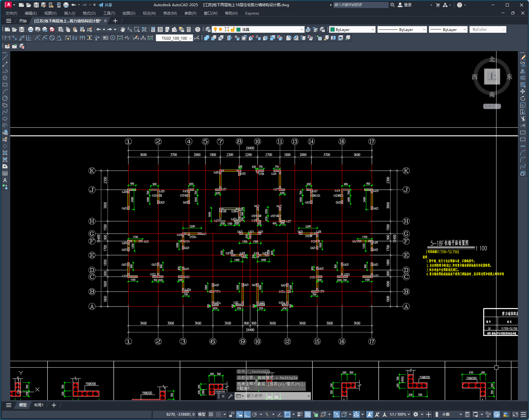Viewport: 529px width, 420px height.
Task: Select the Multiline Text tool (A)
Action: pyautogui.click(x=5, y=180)
